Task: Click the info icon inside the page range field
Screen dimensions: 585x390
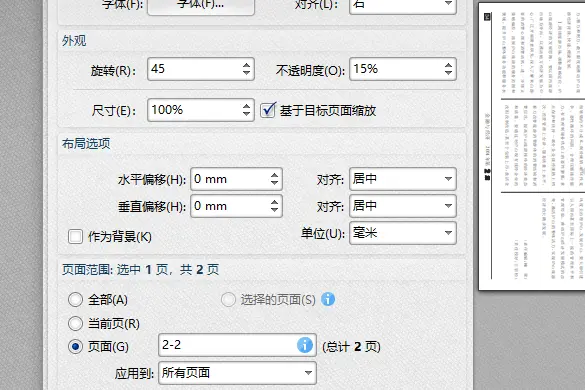Action: (x=305, y=345)
